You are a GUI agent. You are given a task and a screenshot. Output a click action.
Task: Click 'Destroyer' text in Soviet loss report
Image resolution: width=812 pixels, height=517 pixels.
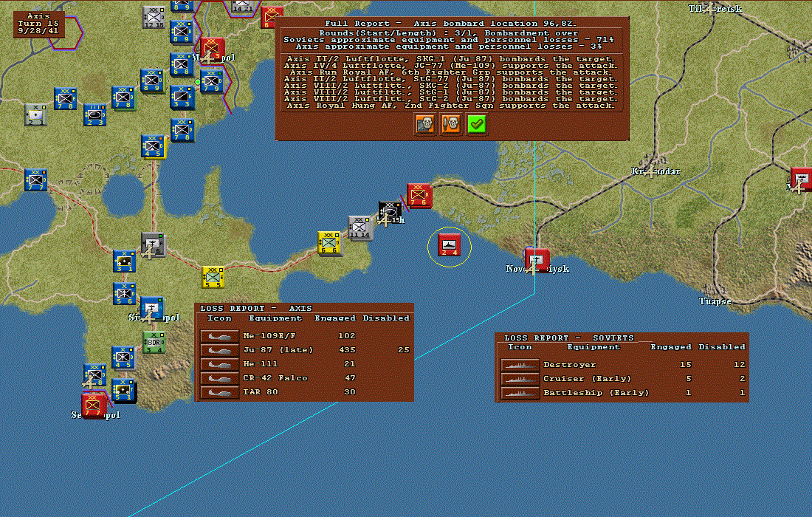click(x=570, y=365)
